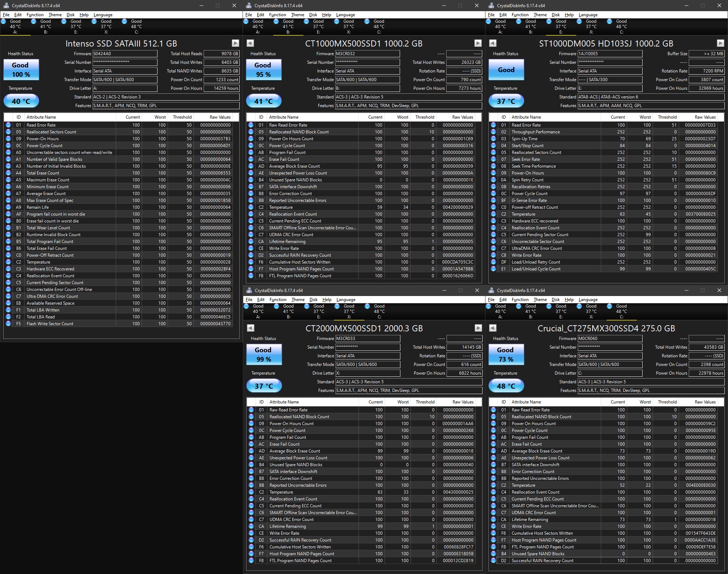Click Good 95 % health button
728x574 pixels.
tap(263, 70)
